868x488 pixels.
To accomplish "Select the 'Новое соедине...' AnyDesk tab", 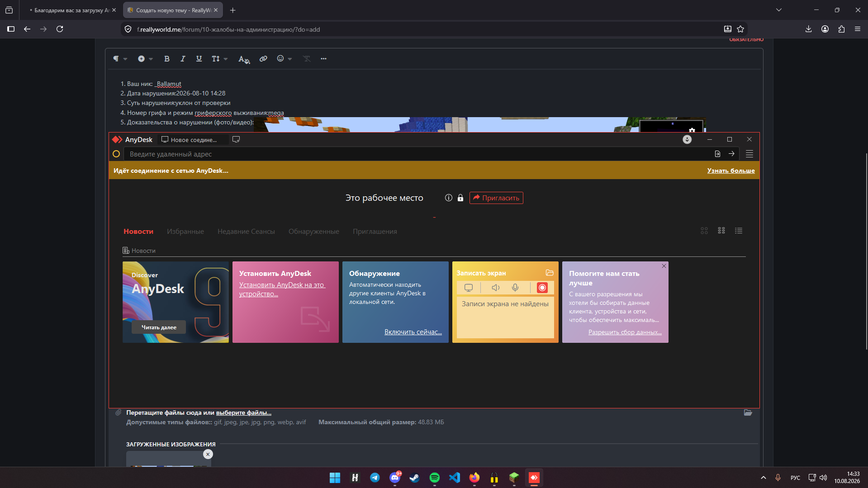I will point(193,140).
